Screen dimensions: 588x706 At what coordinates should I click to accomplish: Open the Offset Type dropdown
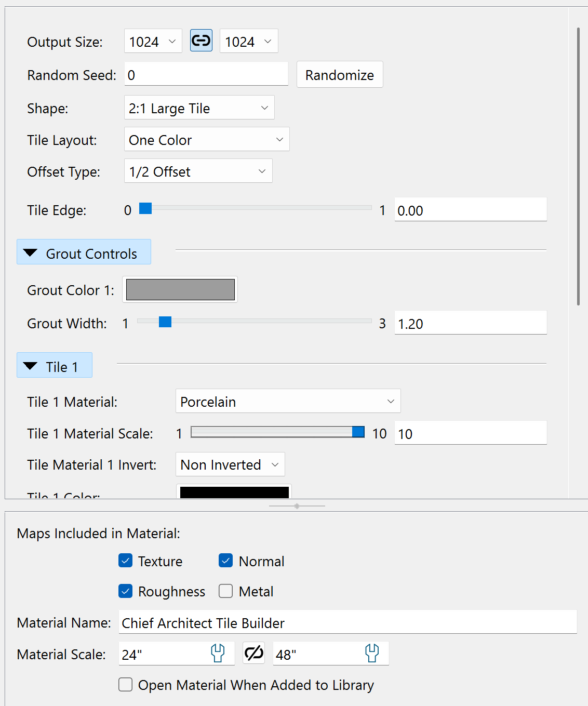click(198, 171)
